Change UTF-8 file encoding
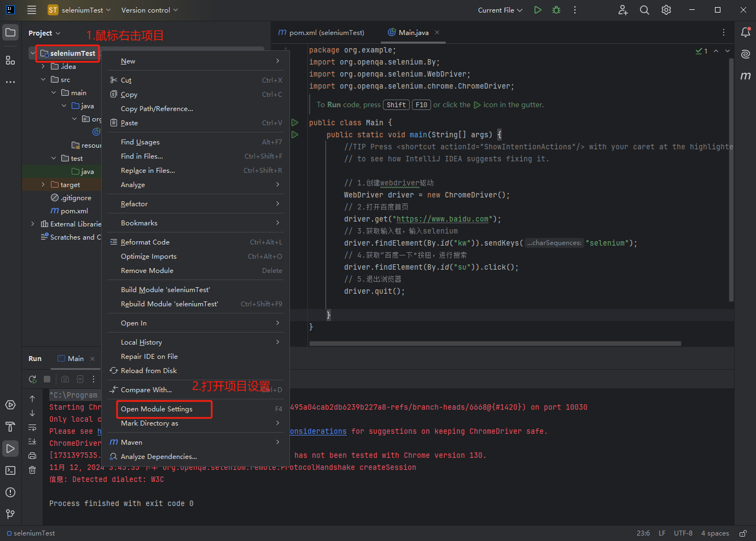The height and width of the screenshot is (541, 756). point(683,533)
